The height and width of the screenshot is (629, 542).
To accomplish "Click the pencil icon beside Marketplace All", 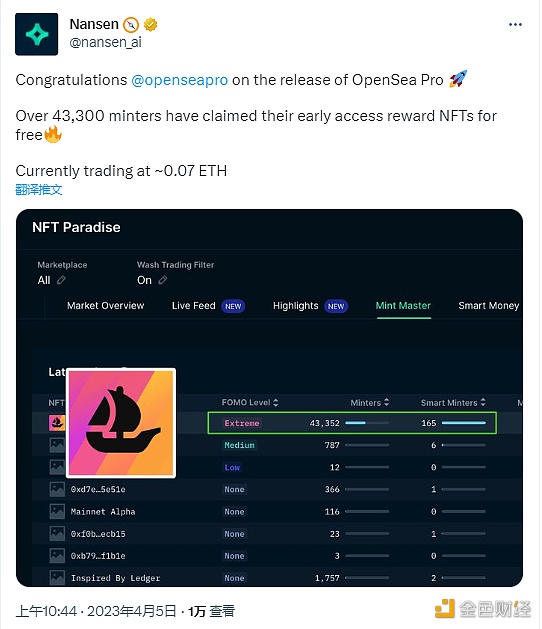I will point(61,280).
